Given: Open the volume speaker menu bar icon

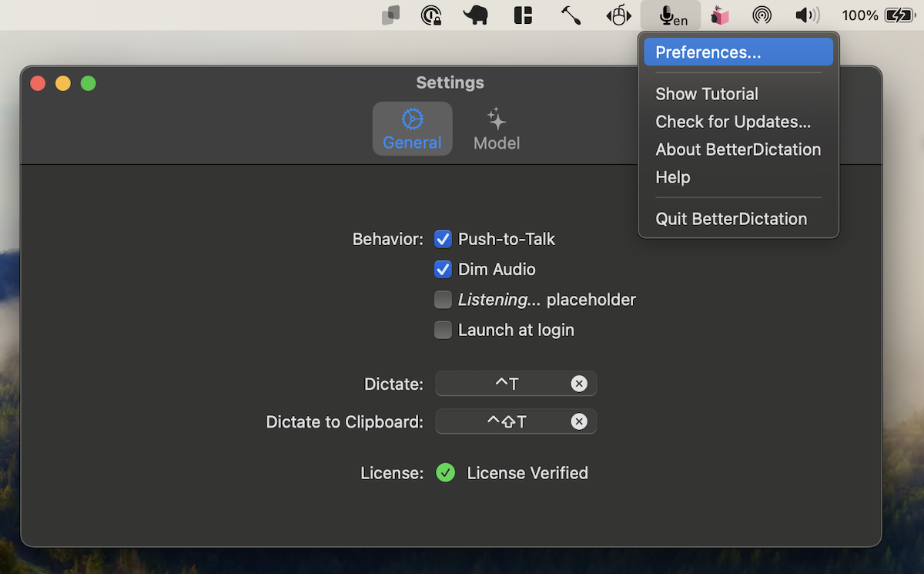Looking at the screenshot, I should click(807, 15).
